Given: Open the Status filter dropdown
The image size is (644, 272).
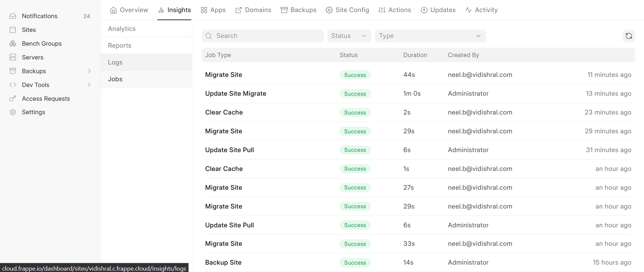Looking at the screenshot, I should coord(349,36).
